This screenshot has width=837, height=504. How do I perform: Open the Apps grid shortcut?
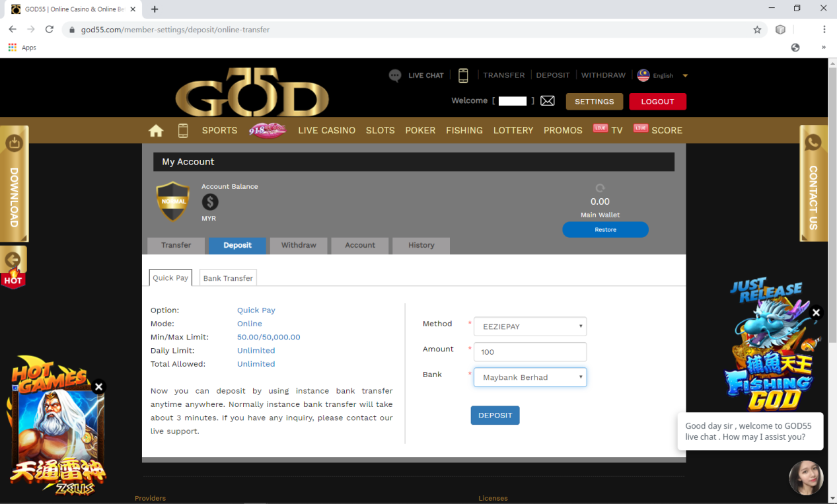tap(22, 48)
